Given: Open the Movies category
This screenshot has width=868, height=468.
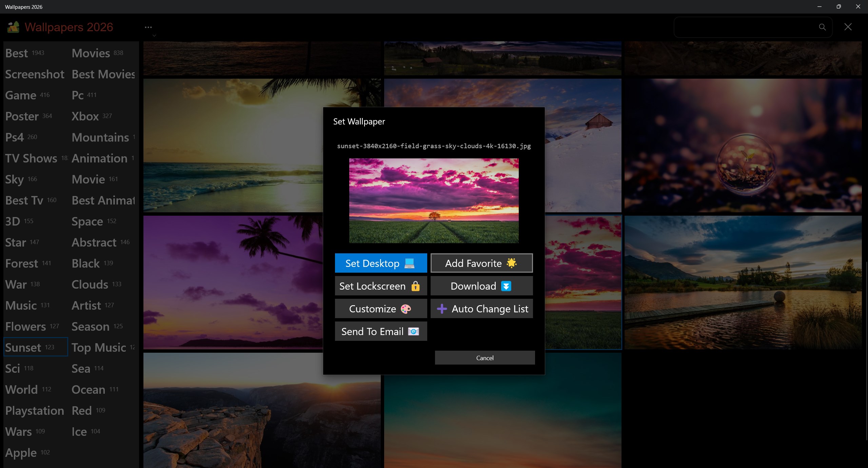Looking at the screenshot, I should click(98, 53).
